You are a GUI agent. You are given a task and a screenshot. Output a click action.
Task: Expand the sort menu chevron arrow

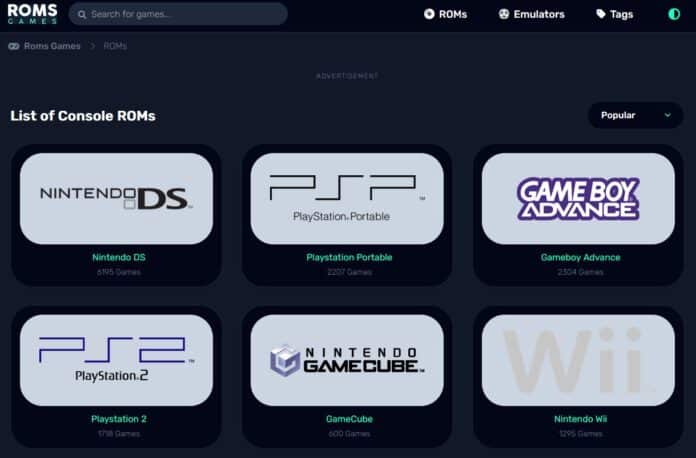click(667, 115)
